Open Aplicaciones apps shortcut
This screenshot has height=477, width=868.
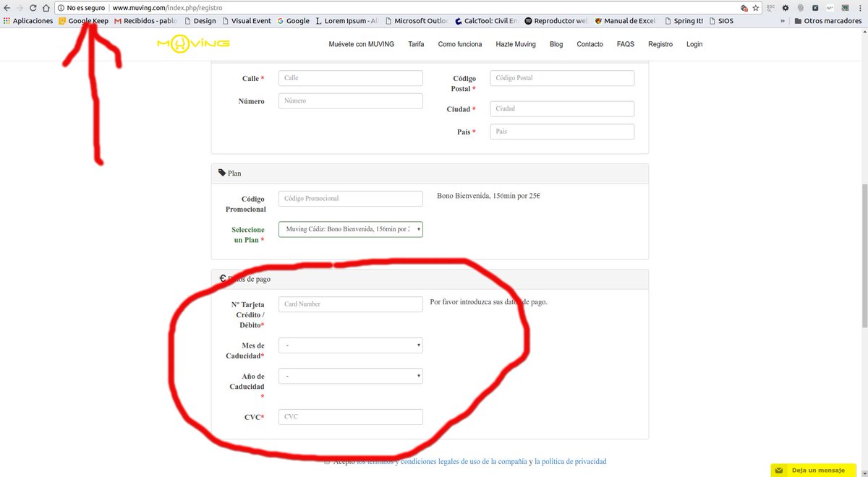[28, 21]
